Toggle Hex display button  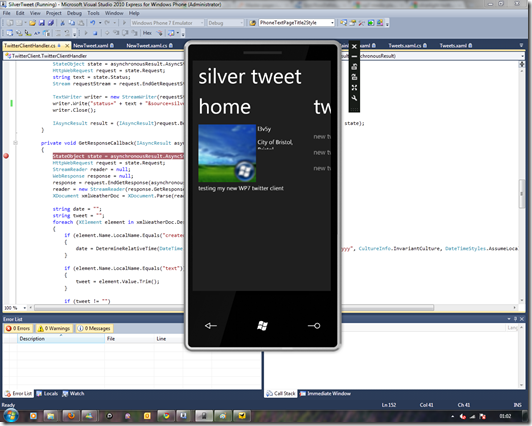147,33
